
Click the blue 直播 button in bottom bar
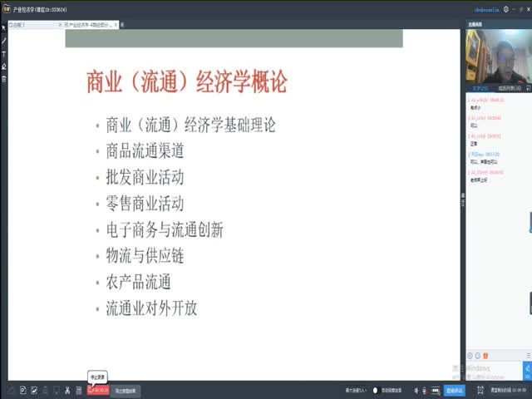455,391
